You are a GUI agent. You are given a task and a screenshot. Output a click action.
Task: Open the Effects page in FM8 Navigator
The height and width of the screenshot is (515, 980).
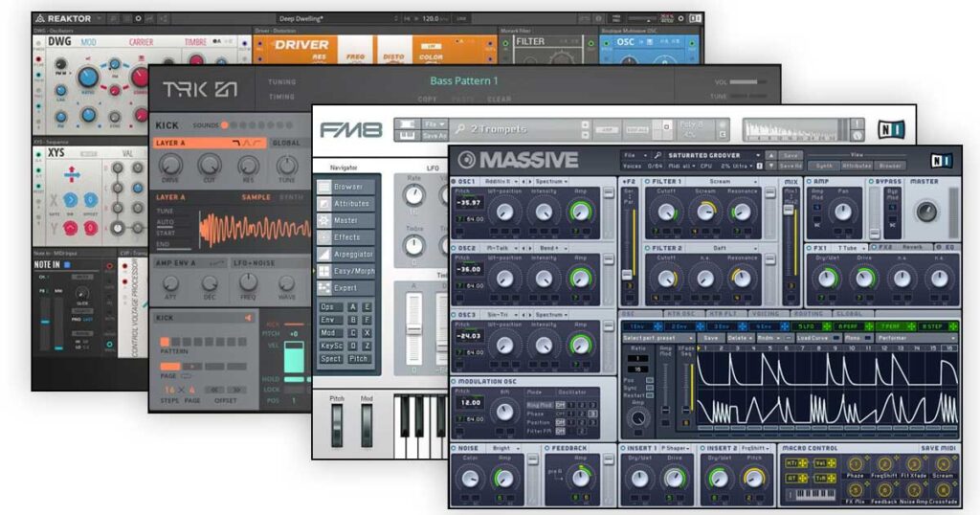click(345, 236)
